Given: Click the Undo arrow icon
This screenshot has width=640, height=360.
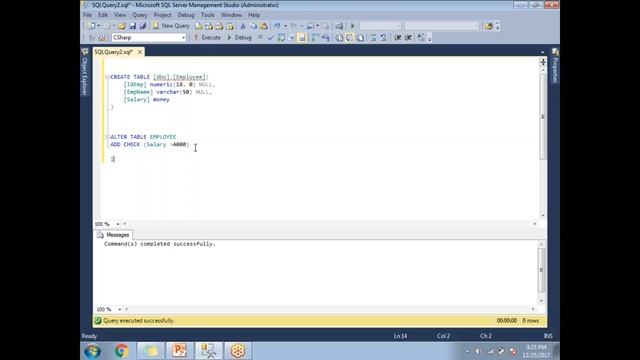Looking at the screenshot, I should coord(277,26).
